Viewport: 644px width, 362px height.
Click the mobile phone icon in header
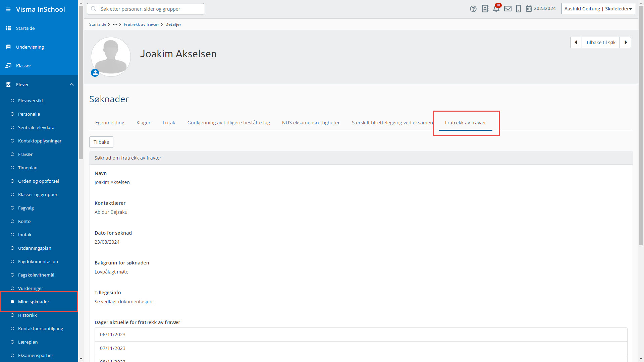pyautogui.click(x=519, y=9)
